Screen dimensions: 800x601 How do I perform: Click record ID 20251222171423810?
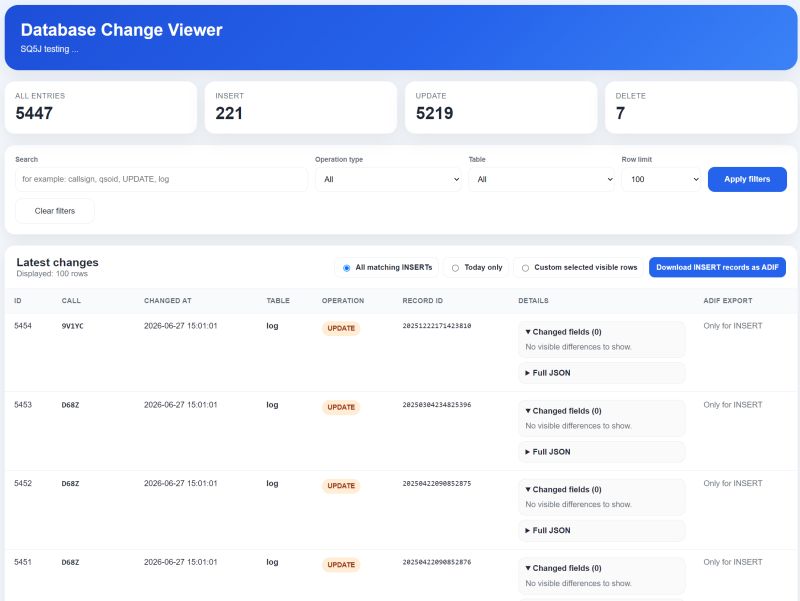[x=437, y=325]
